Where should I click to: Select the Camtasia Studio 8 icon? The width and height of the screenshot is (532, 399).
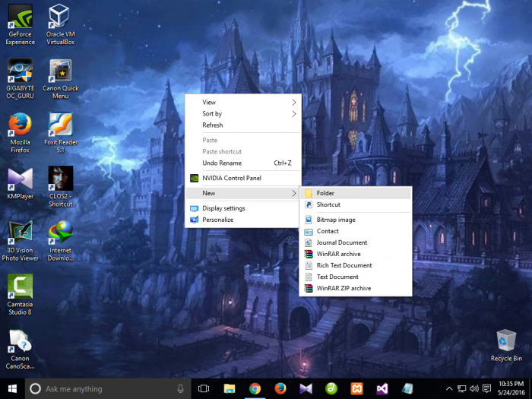pos(21,287)
